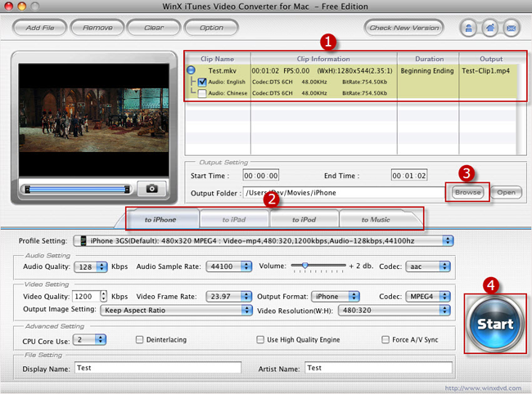Click the big Start button
Screen dimensions: 532x394
tap(495, 324)
